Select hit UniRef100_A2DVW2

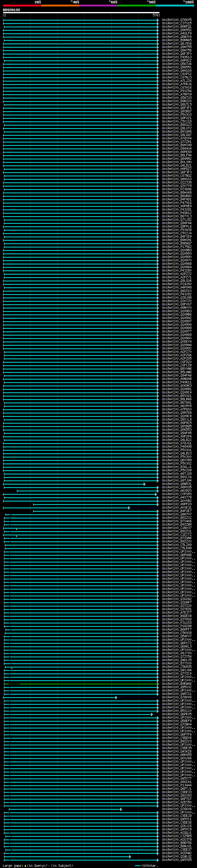[x=177, y=853]
